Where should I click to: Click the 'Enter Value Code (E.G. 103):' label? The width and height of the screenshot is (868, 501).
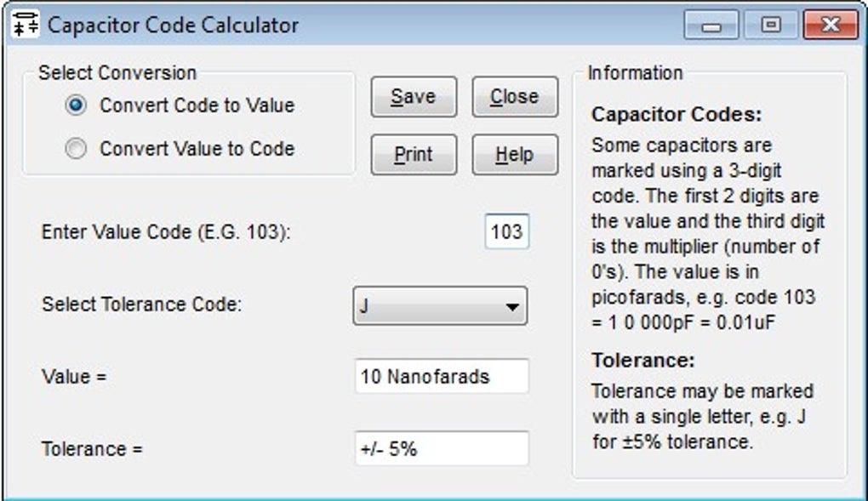[166, 232]
